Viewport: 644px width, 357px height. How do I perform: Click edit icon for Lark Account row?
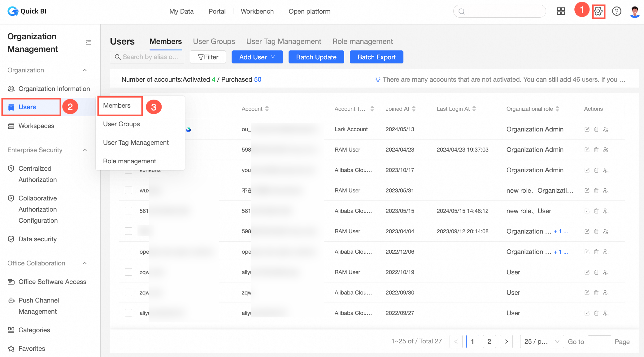(587, 129)
